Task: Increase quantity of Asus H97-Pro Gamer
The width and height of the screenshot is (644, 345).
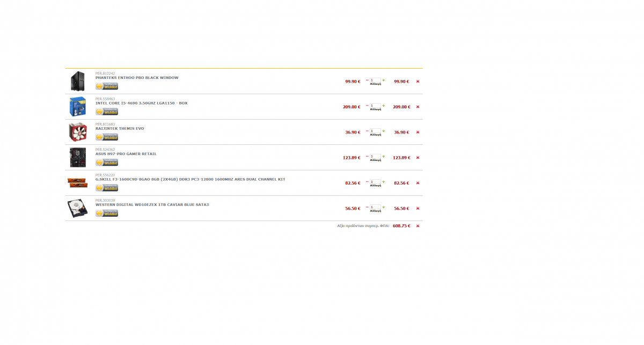Action: pyautogui.click(x=384, y=156)
